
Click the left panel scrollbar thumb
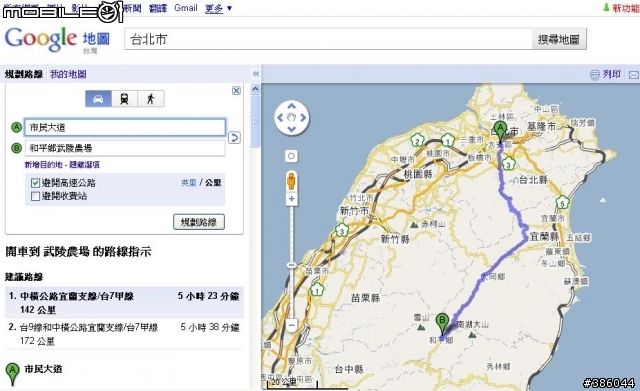(255, 121)
